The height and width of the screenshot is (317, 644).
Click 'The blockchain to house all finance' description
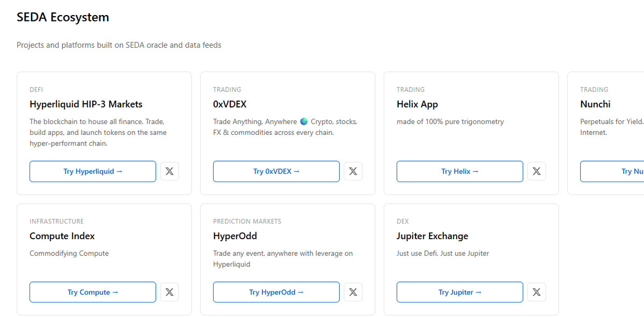pos(98,132)
